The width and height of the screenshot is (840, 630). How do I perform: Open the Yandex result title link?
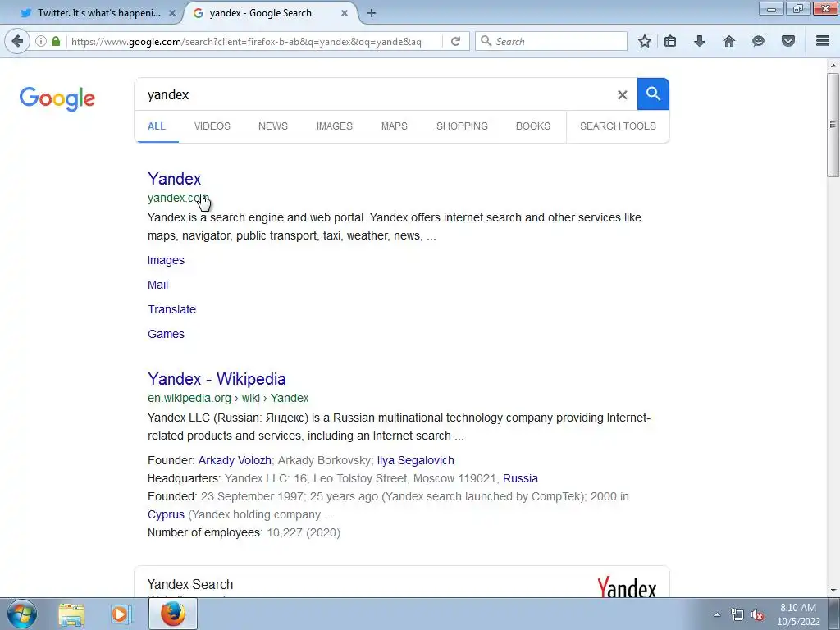tap(174, 179)
